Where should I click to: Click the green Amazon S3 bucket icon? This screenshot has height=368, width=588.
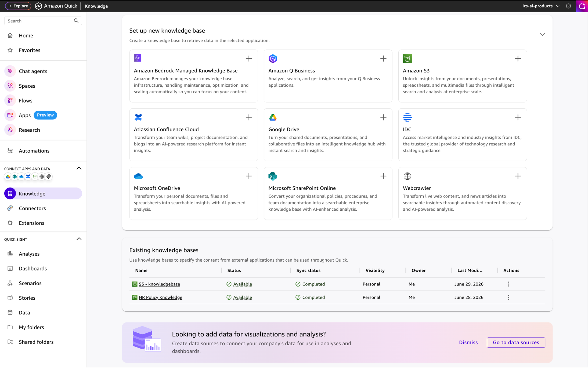[x=407, y=58]
